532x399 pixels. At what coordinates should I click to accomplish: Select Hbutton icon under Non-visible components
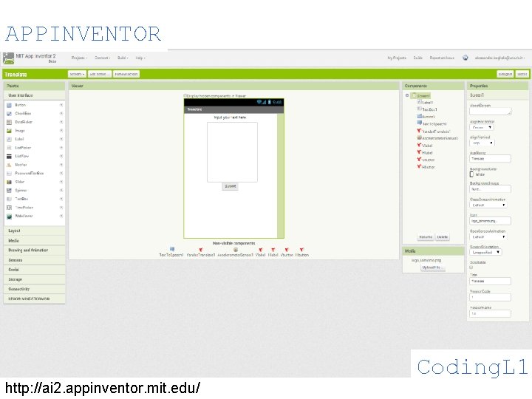click(x=301, y=250)
